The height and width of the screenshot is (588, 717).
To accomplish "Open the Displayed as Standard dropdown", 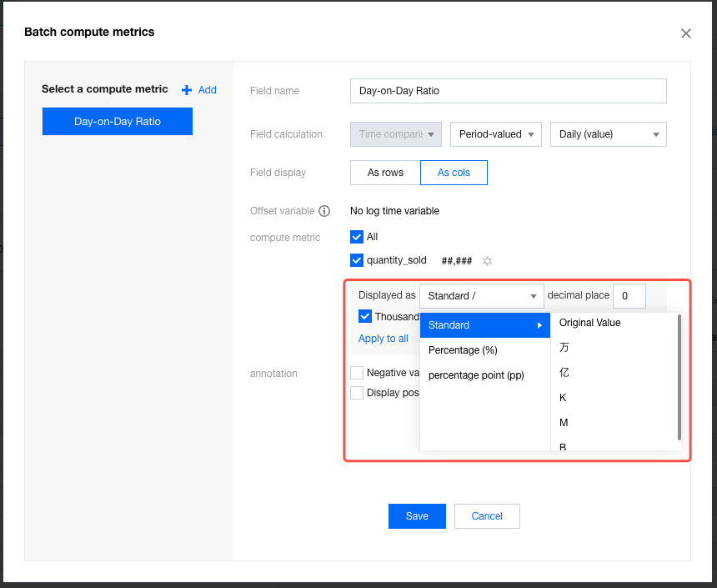I will (481, 296).
